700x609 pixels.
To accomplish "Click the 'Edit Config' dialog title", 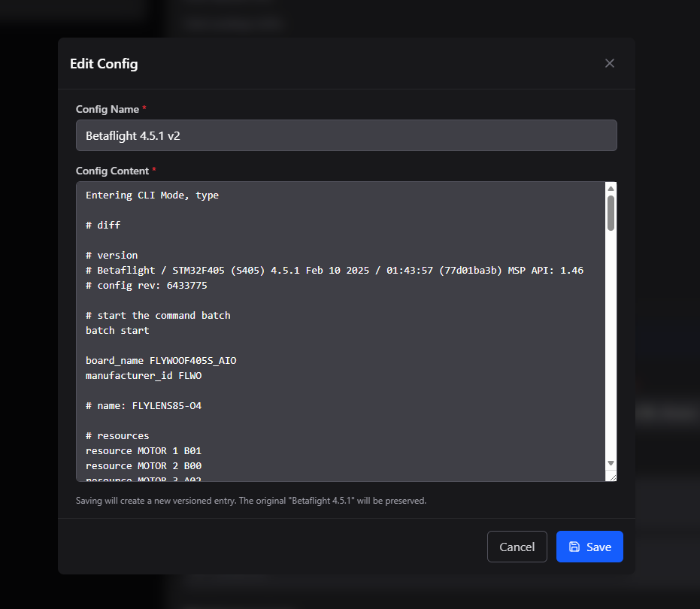I will (104, 64).
